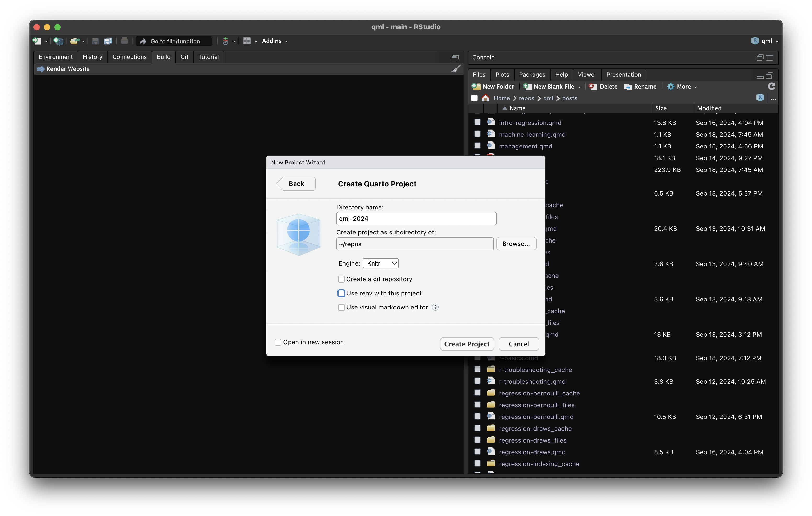
Task: Enable Create a git repository
Action: [341, 279]
